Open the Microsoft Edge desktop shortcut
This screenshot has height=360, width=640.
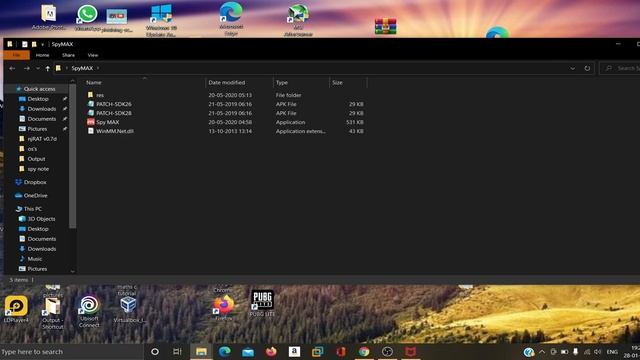click(x=231, y=18)
